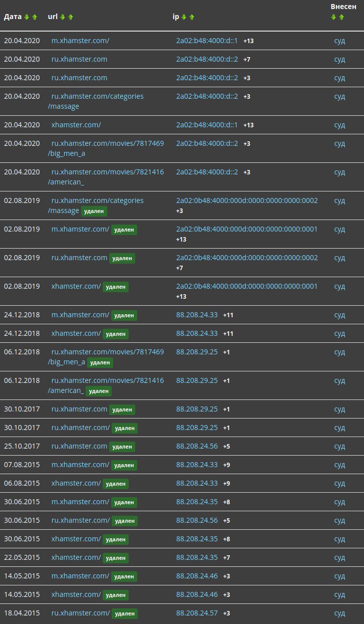Click the удален badge in the 18.04.2015 row
Screen dimensions: 364x624
click(125, 614)
